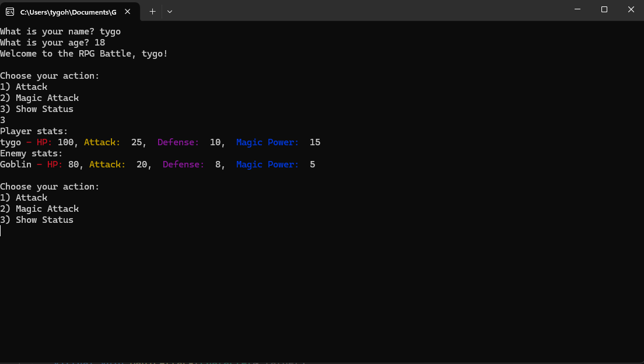Click the red HP label in Goblin's stats
644x364 pixels.
pyautogui.click(x=55, y=164)
